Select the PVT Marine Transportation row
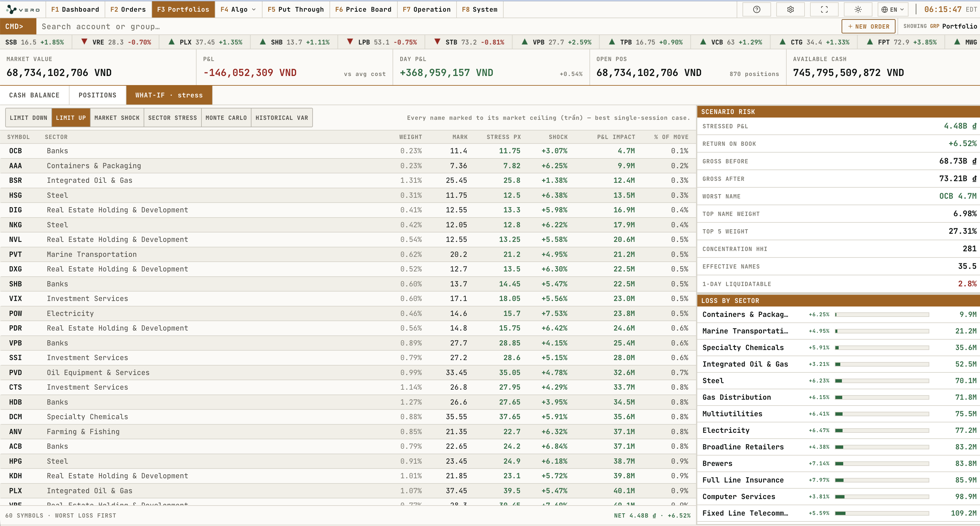 [x=348, y=254]
